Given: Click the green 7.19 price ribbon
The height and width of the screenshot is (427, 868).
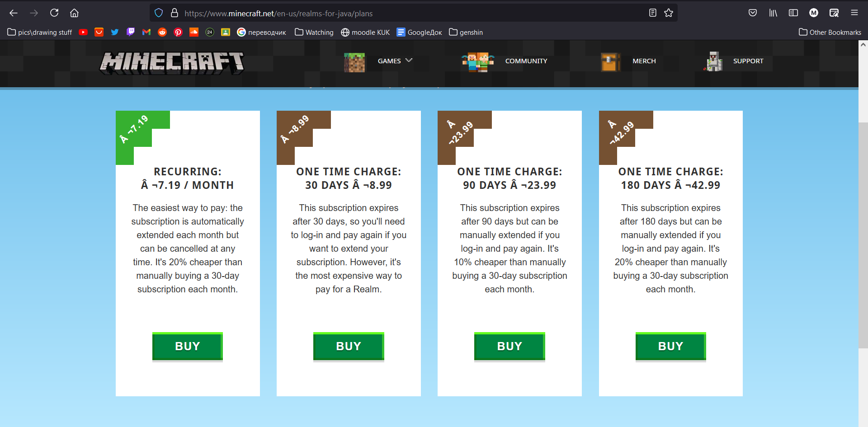Looking at the screenshot, I should [x=134, y=129].
